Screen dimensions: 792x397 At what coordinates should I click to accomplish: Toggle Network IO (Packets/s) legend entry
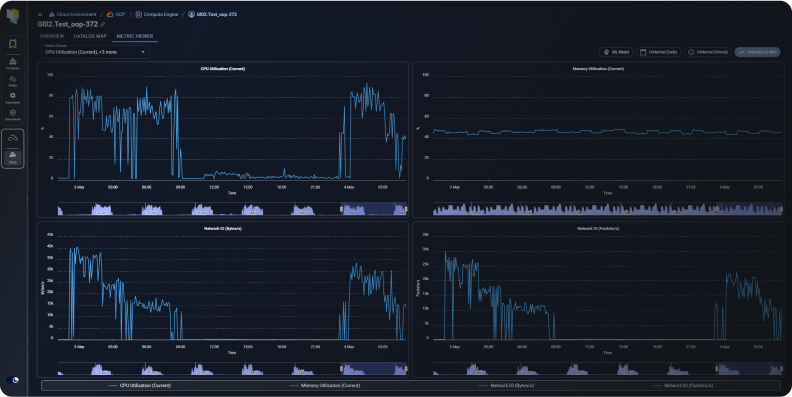pyautogui.click(x=683, y=385)
